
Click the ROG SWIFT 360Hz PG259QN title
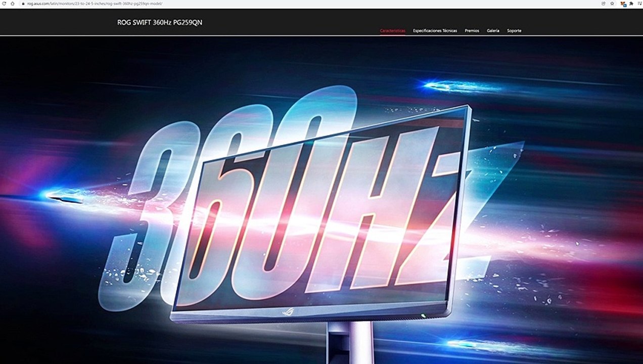point(160,22)
